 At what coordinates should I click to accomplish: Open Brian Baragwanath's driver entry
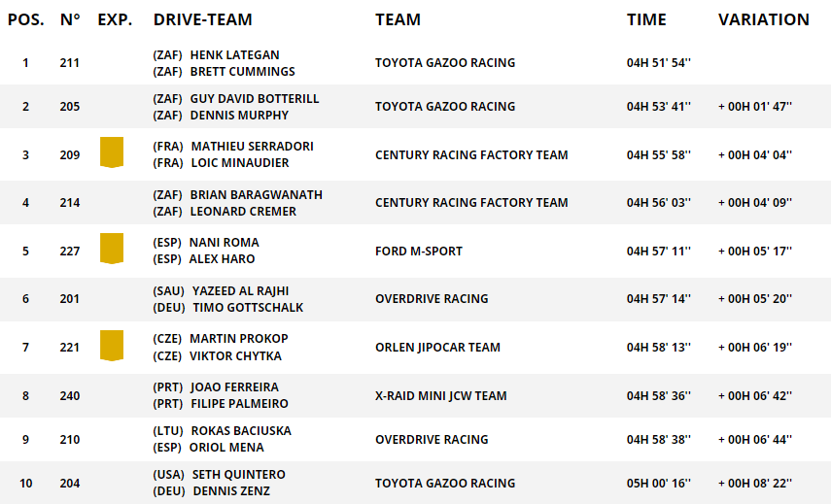pyautogui.click(x=256, y=195)
